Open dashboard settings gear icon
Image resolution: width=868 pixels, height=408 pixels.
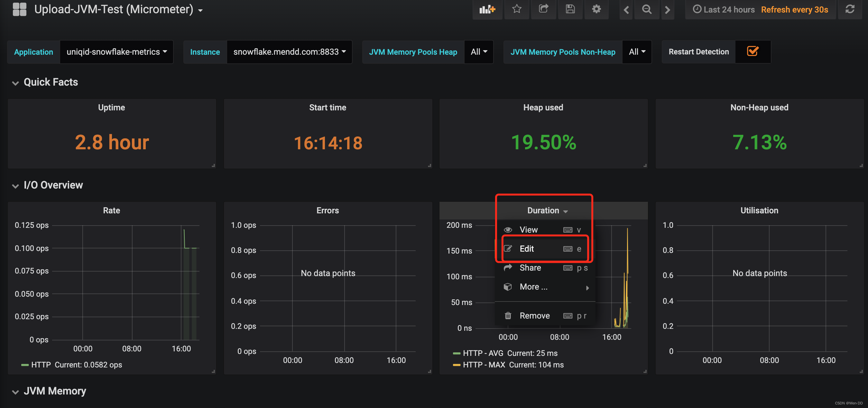[x=596, y=9]
